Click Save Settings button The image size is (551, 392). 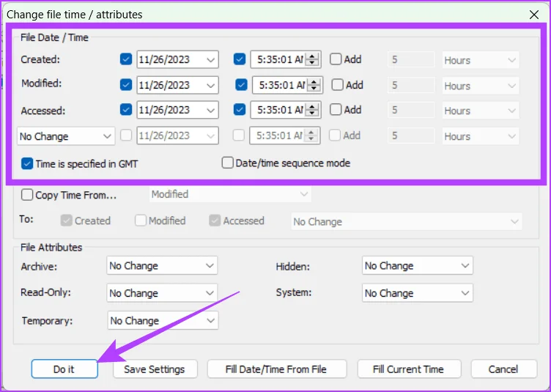pos(155,369)
